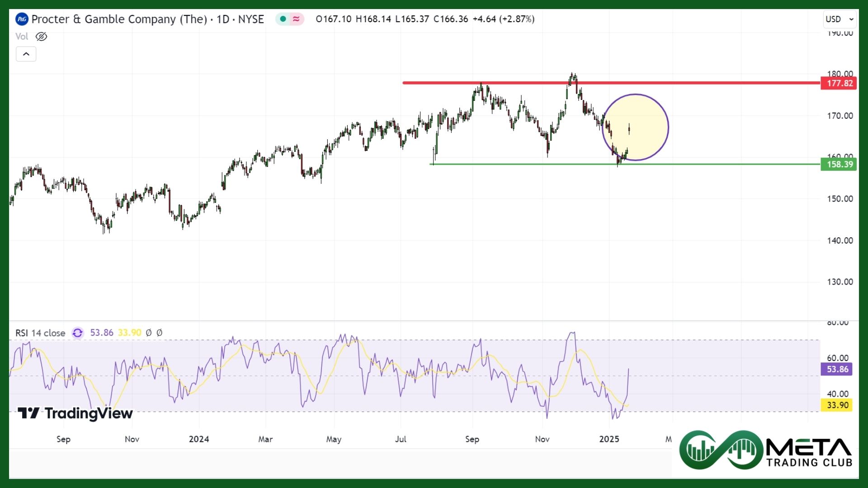The image size is (868, 488).
Task: Click the 130.00 price axis label
Action: pos(840,282)
